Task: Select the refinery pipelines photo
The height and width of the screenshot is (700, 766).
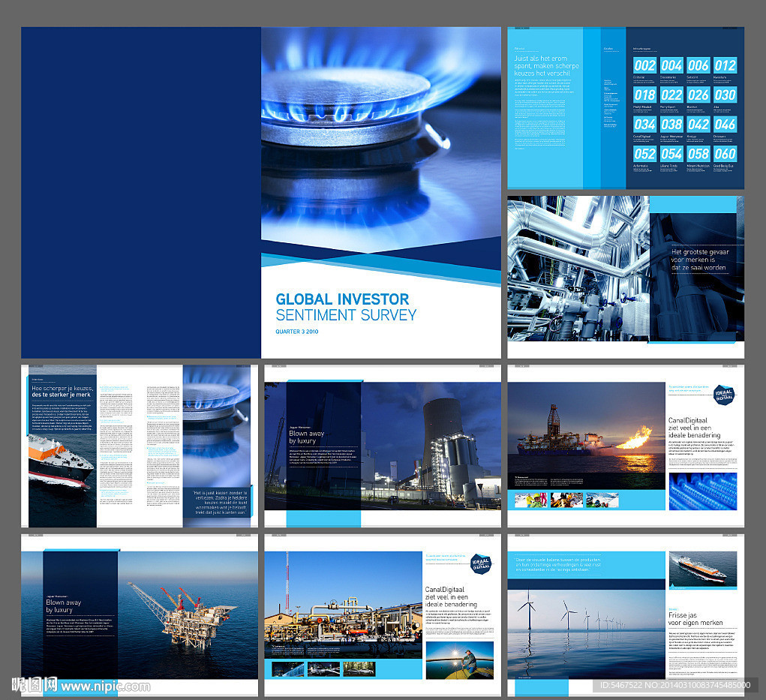Action: (x=343, y=605)
